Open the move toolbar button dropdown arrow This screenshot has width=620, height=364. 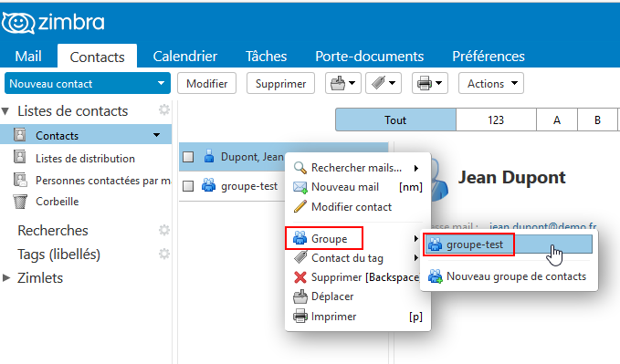coord(352,83)
